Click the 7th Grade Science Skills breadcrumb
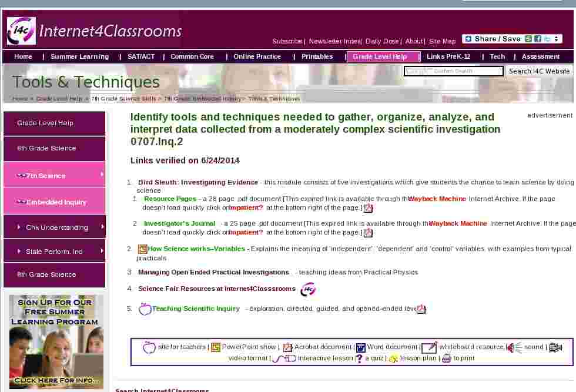Screen dimensions: 576x392 [x=123, y=99]
